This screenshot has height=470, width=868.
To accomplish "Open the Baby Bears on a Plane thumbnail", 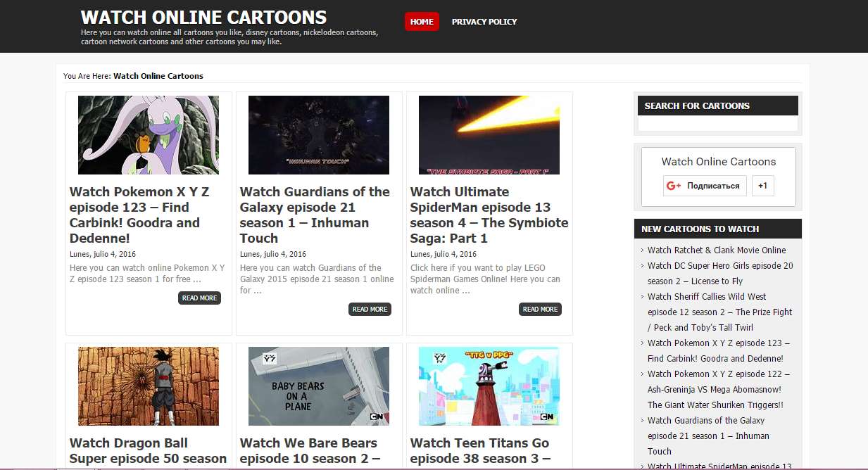I will point(319,386).
